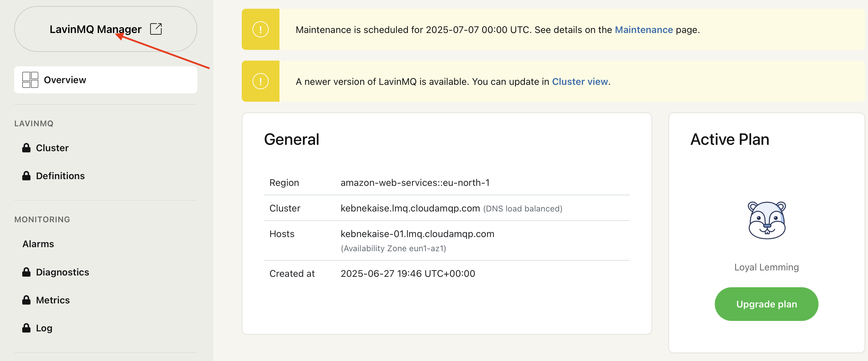The width and height of the screenshot is (868, 361).
Task: Click the Availability Zone eun1-az1 text
Action: [393, 249]
